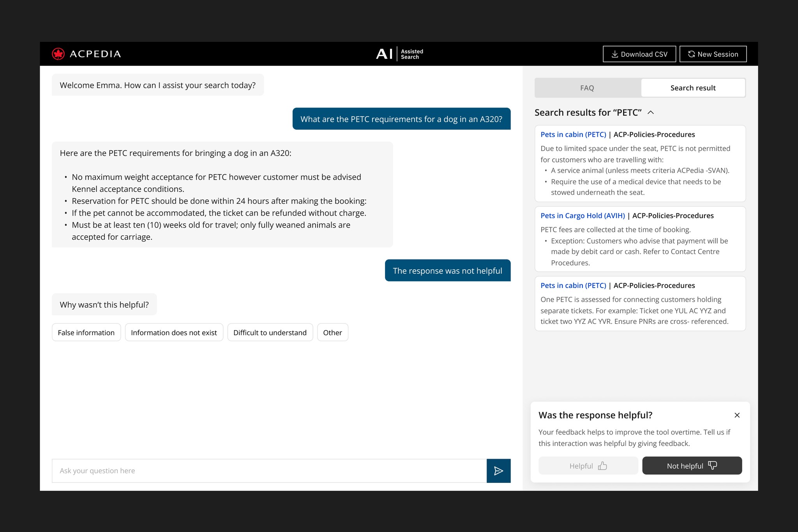Image resolution: width=798 pixels, height=532 pixels.
Task: Choose Information does not exist option
Action: 174,332
